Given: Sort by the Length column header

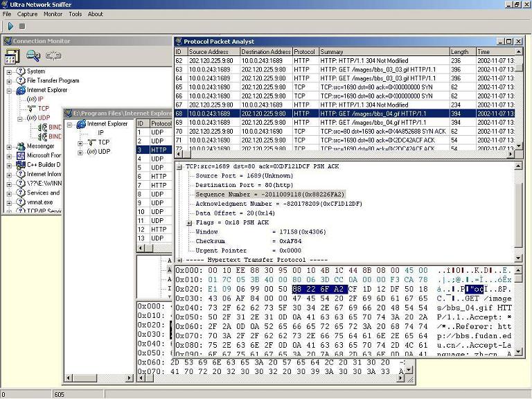Looking at the screenshot, I should pos(463,51).
